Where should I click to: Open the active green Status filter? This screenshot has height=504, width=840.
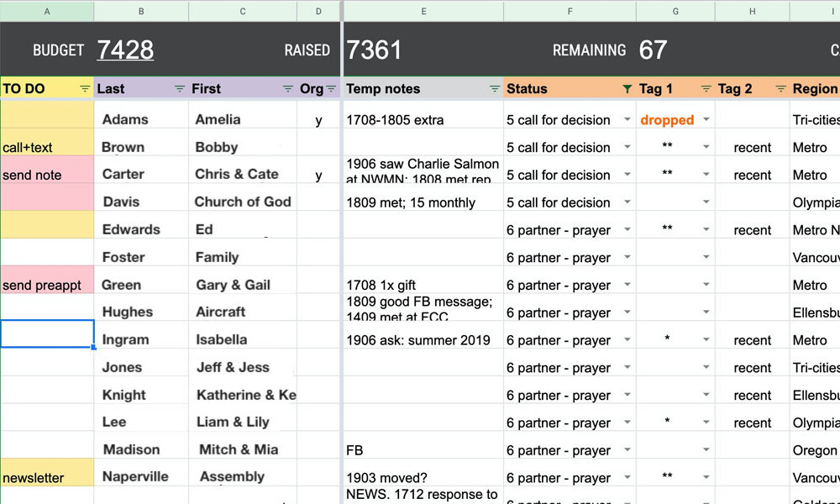point(627,88)
